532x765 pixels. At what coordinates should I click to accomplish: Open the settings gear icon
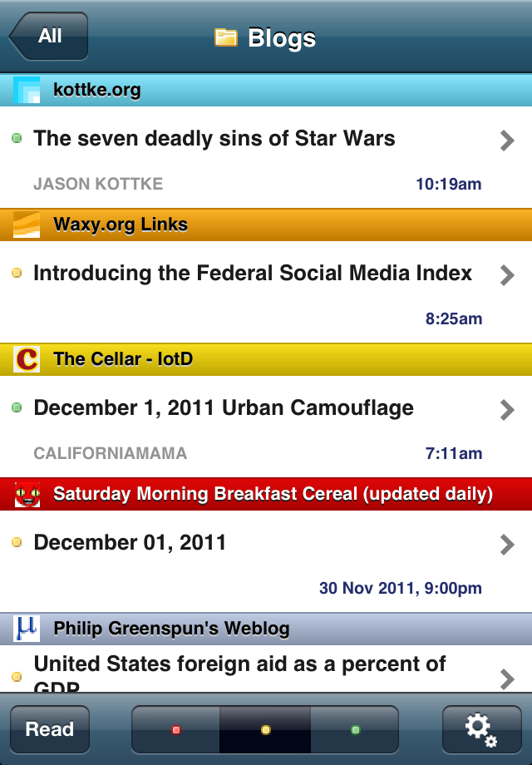click(480, 729)
